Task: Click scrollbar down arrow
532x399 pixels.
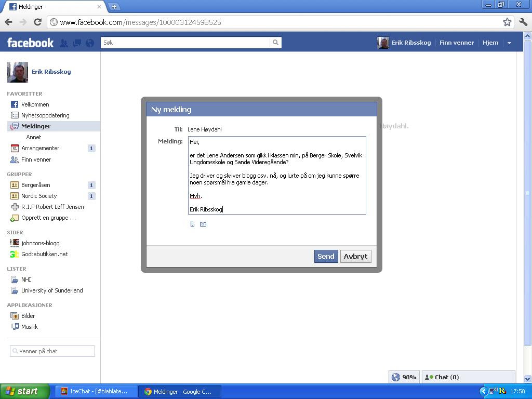Action: click(x=527, y=379)
